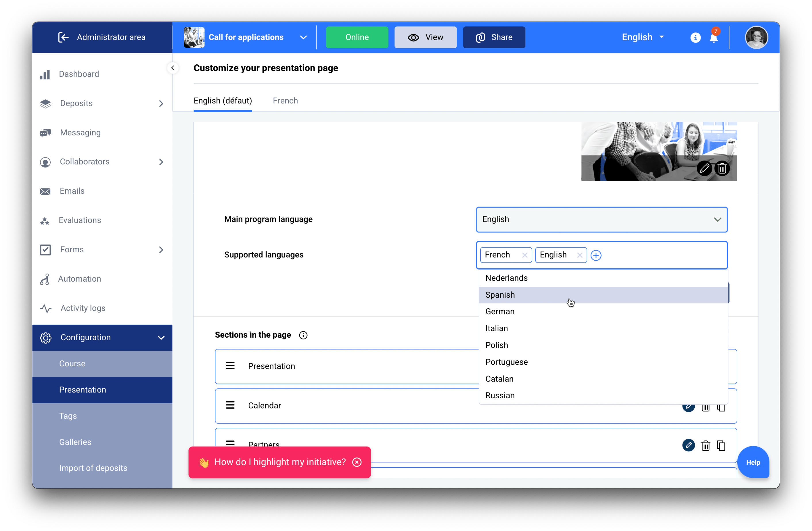Collapse the Configuration menu chevron
This screenshot has width=812, height=531.
(161, 338)
